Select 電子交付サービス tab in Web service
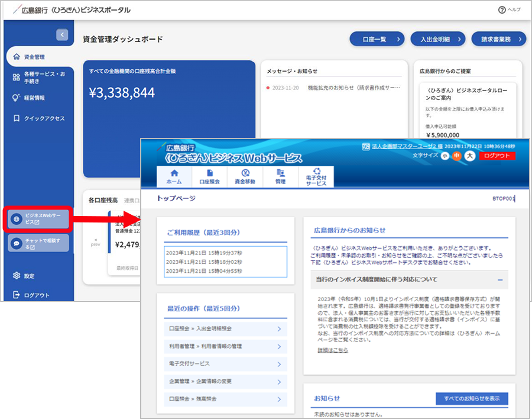 pyautogui.click(x=316, y=177)
